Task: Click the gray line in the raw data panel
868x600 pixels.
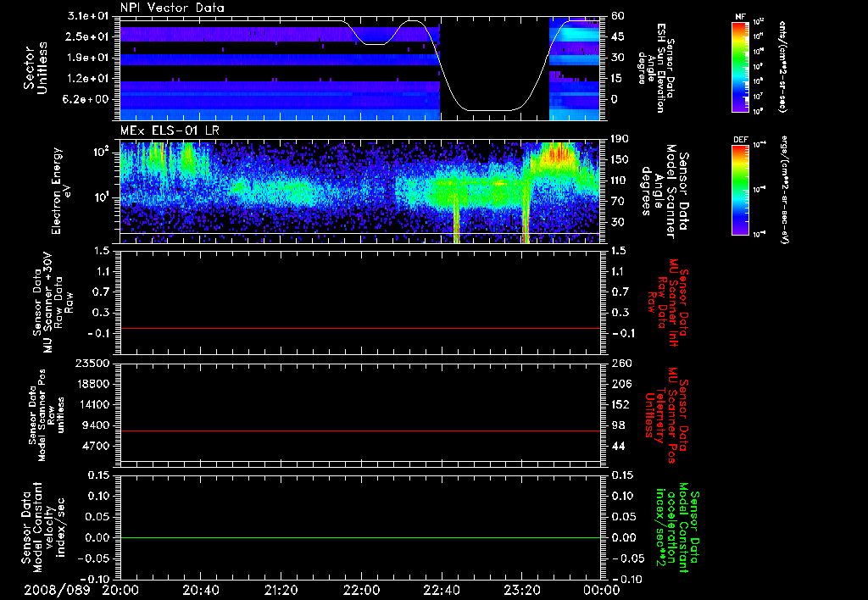Action: [x=360, y=328]
